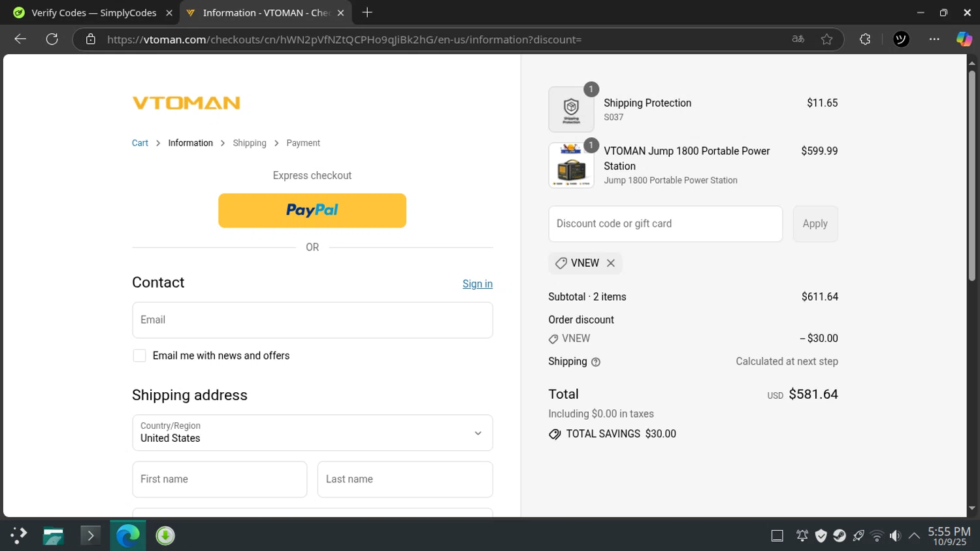Open the Copilot sidebar icon
The width and height of the screenshot is (980, 551).
click(964, 39)
